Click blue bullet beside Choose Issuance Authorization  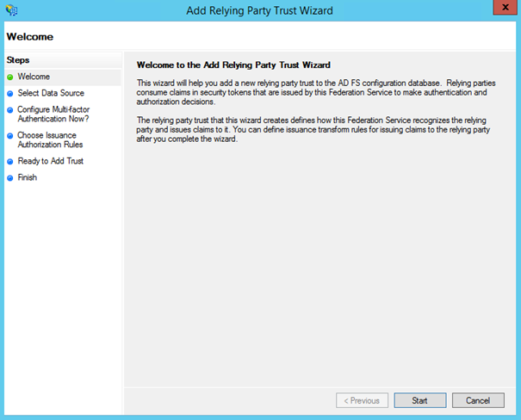pyautogui.click(x=10, y=136)
